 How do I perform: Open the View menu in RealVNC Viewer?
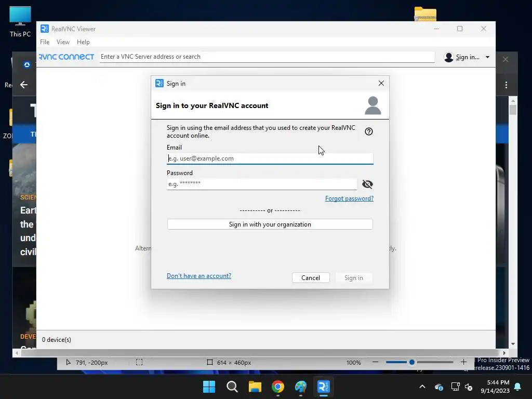coord(63,42)
